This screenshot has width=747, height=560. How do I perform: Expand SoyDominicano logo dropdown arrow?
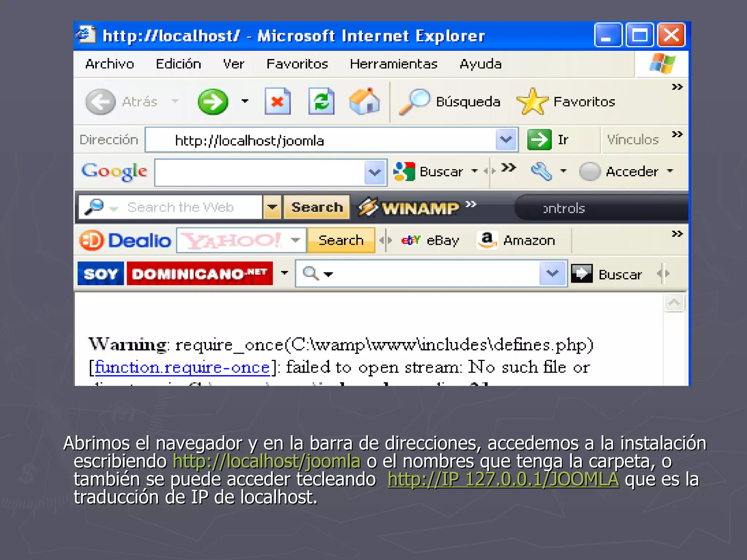click(285, 273)
